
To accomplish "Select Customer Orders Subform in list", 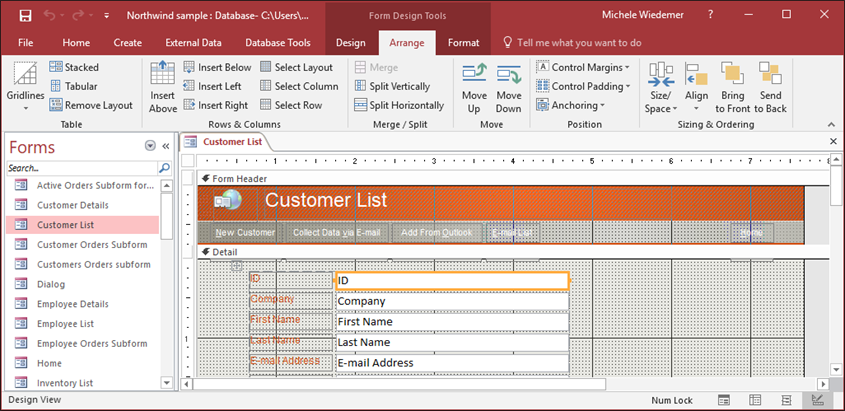I will [83, 245].
